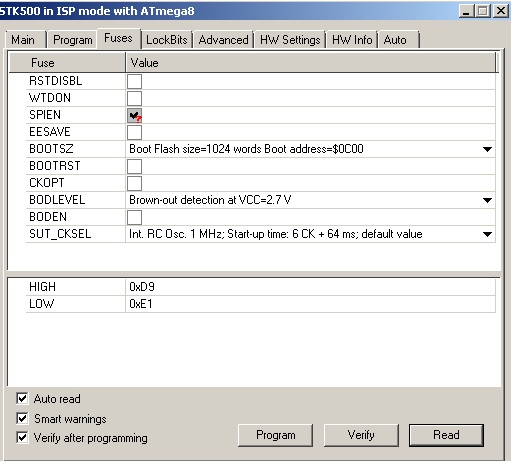Uncheck Smart warnings
The width and height of the screenshot is (517, 466).
[22, 418]
